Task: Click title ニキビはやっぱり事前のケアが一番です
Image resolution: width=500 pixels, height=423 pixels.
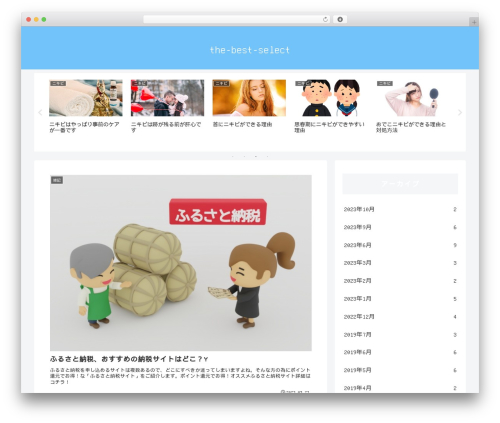Action: (x=84, y=127)
